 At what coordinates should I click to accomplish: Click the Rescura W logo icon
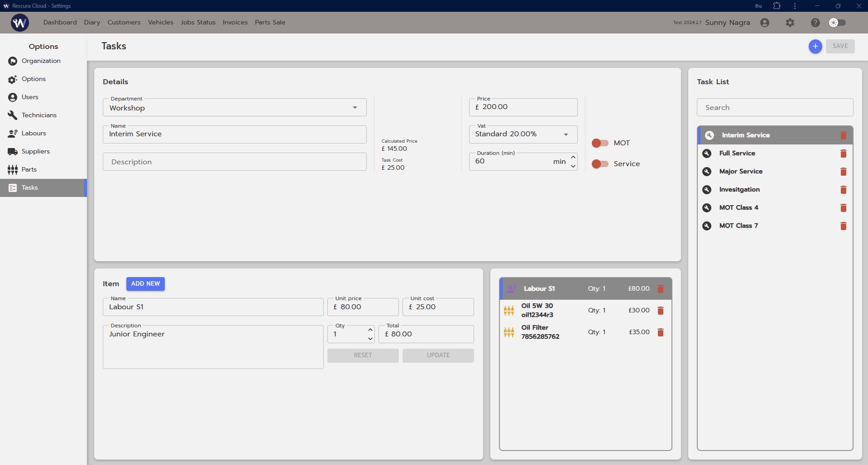[x=20, y=22]
